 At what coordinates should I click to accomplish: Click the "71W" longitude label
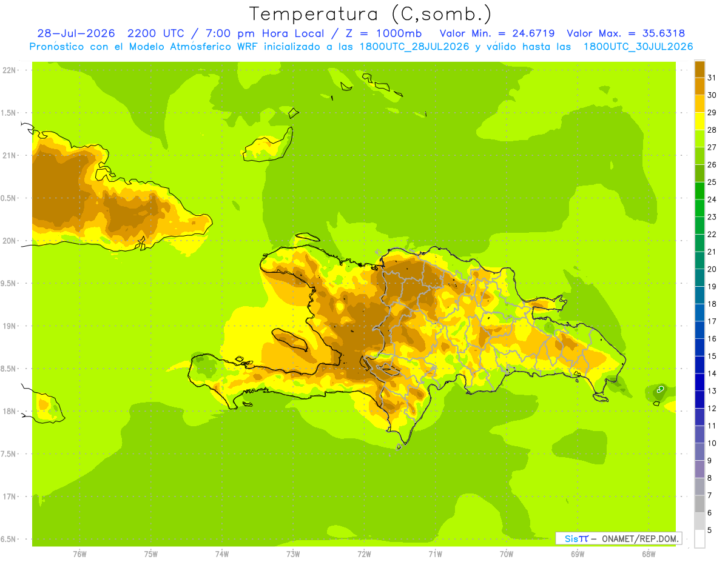coord(435,554)
